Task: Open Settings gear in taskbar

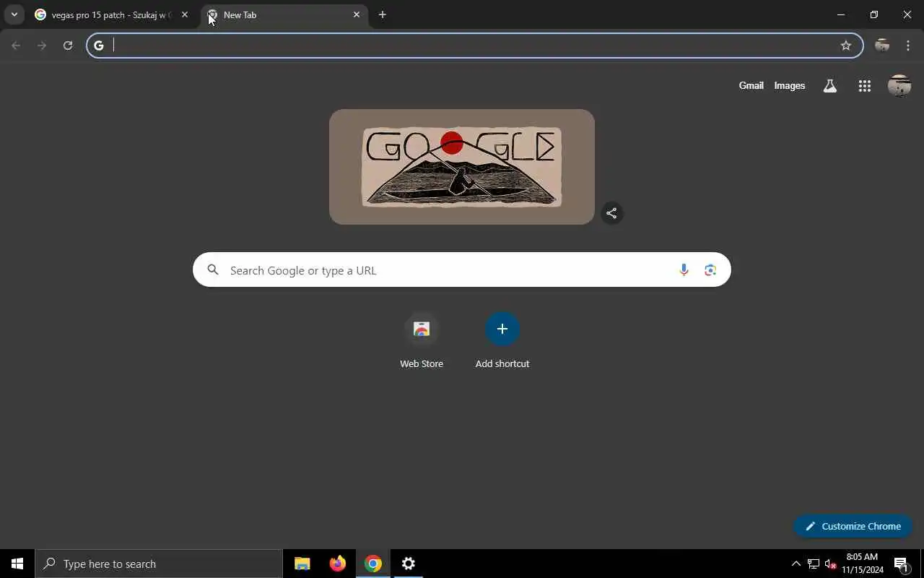Action: point(409,564)
